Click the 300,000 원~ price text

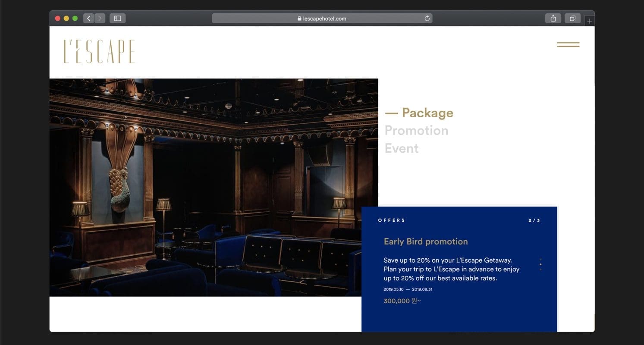[402, 301]
